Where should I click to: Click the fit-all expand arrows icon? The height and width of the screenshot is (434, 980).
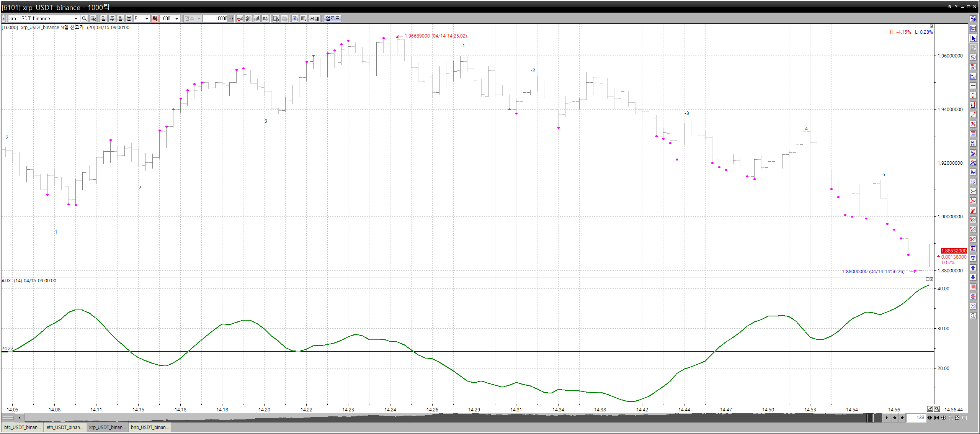pyautogui.click(x=957, y=418)
